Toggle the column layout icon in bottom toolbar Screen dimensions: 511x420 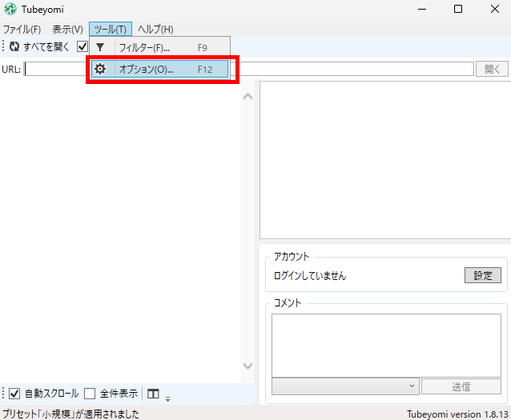tap(153, 394)
